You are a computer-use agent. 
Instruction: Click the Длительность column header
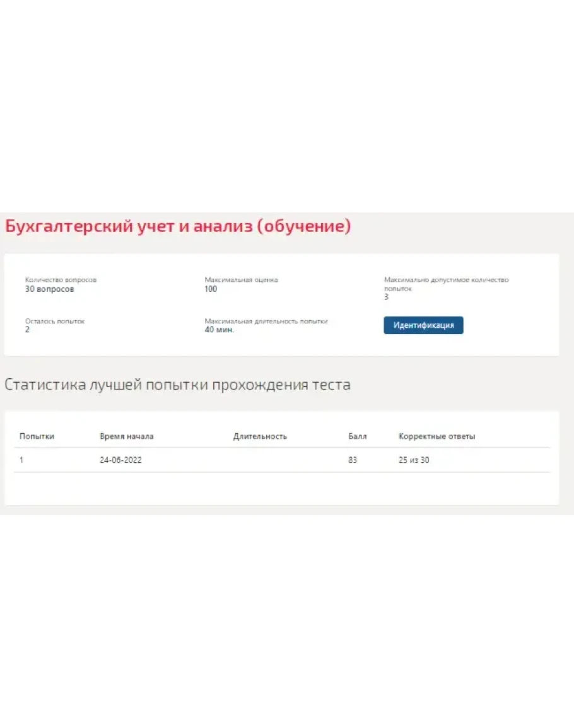pyautogui.click(x=260, y=436)
